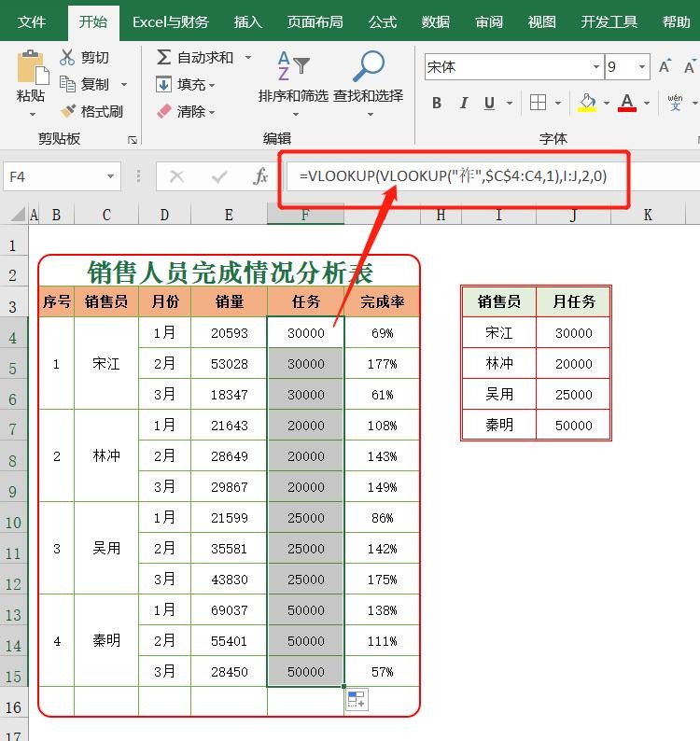700x741 pixels.
Task: Click the AutoSum (自动求和) sigma icon
Action: (163, 58)
